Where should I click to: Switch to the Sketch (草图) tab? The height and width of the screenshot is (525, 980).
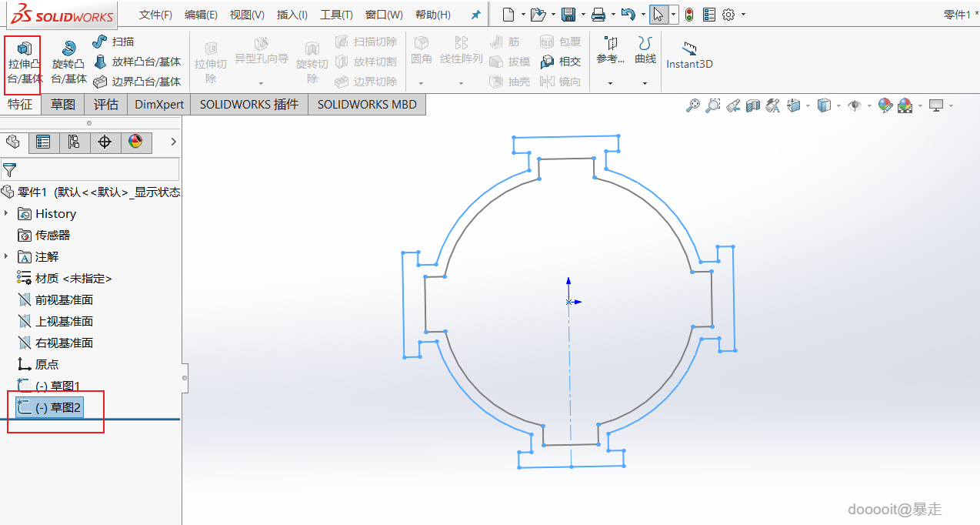click(x=63, y=105)
